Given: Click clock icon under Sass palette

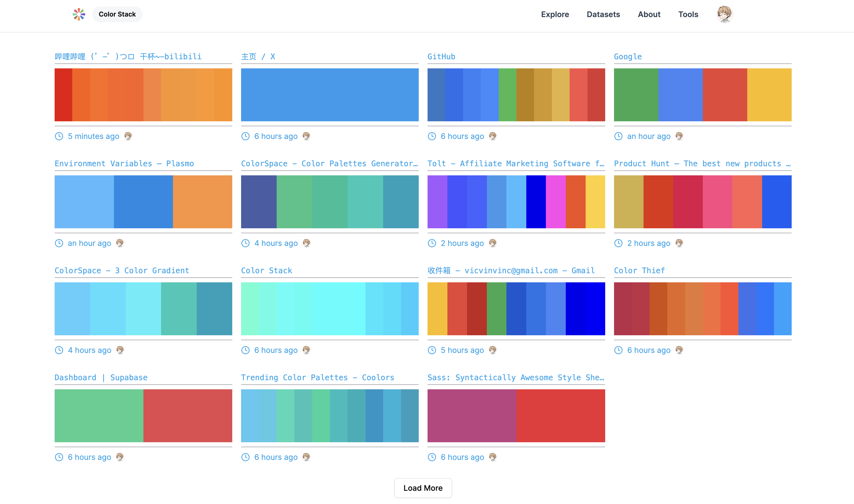Looking at the screenshot, I should [x=432, y=457].
